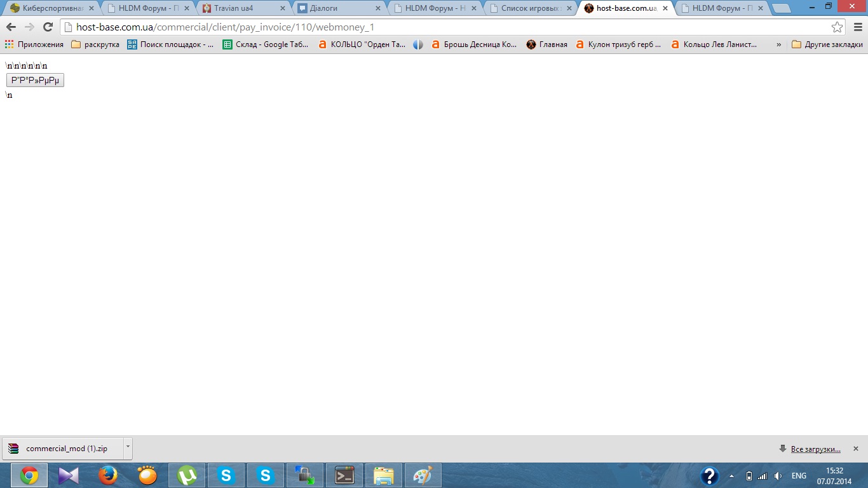
Task: Bookmark this page with star icon
Action: 837,27
